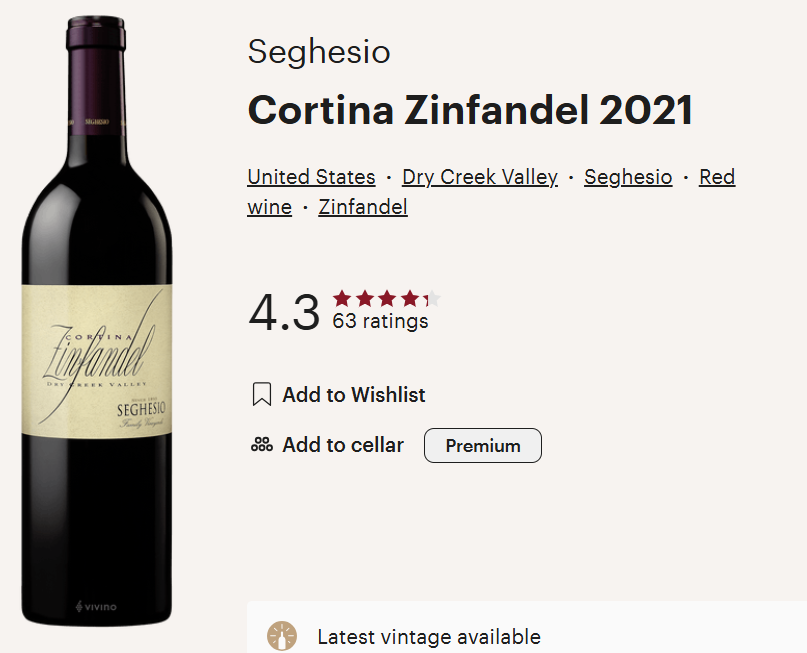Screen dimensions: 807x653
Task: Open the underlined Seghesio winery link
Action: click(x=628, y=177)
